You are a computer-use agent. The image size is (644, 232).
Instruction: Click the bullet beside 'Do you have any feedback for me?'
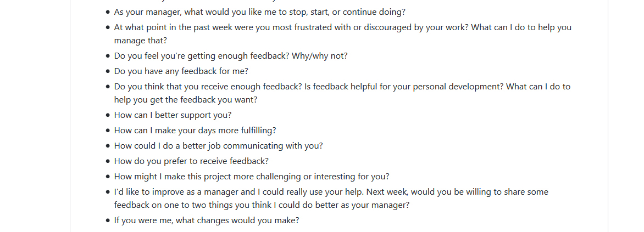[x=108, y=71]
